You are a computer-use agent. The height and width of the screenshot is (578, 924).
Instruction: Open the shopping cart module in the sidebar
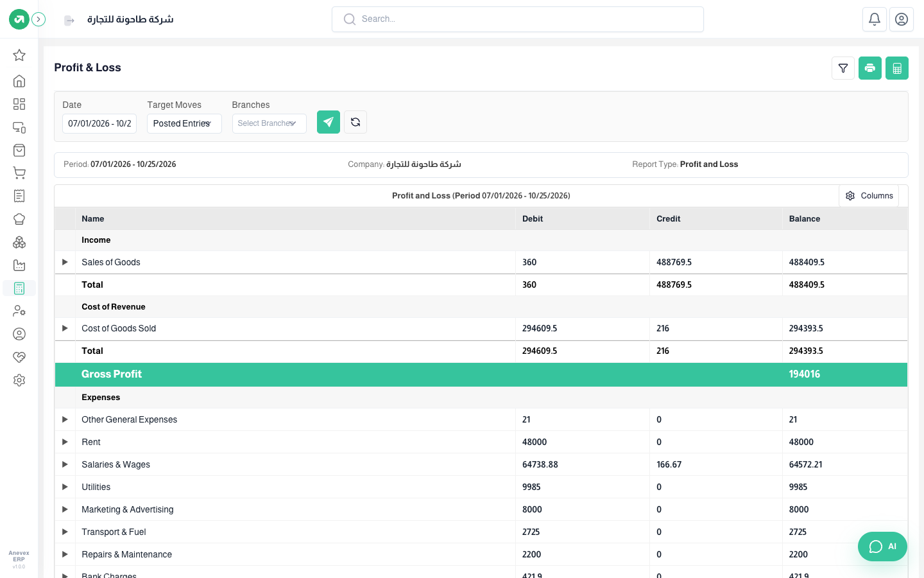coord(19,173)
